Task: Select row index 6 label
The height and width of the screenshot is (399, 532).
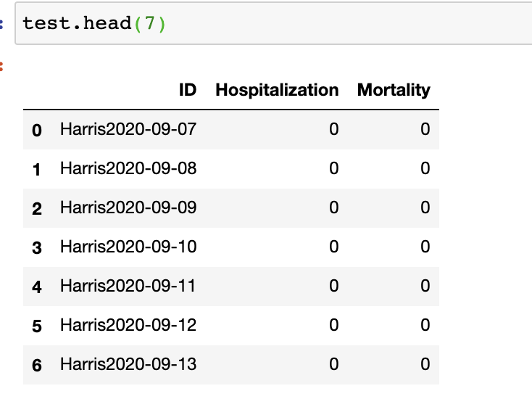Action: [x=37, y=366]
